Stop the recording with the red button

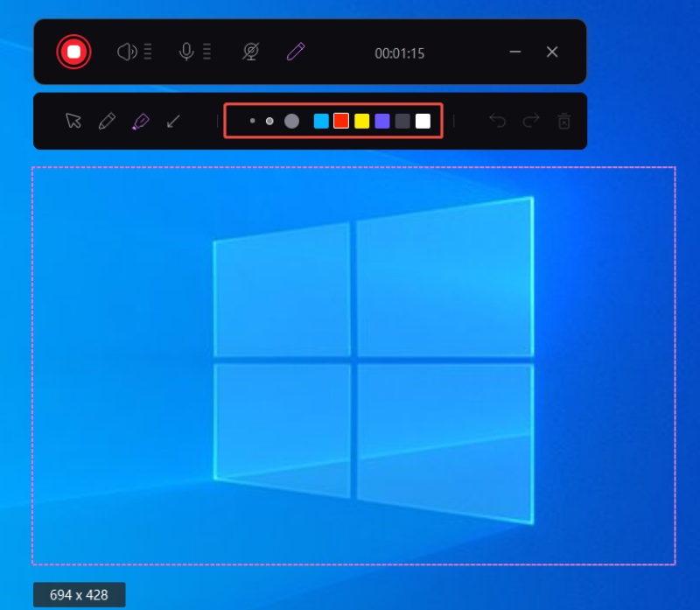tap(73, 53)
